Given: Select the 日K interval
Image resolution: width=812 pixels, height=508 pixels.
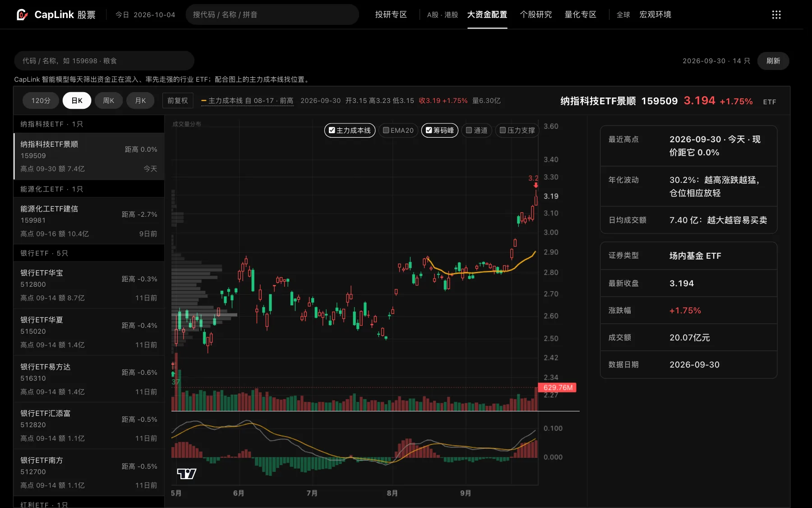Looking at the screenshot, I should (77, 100).
